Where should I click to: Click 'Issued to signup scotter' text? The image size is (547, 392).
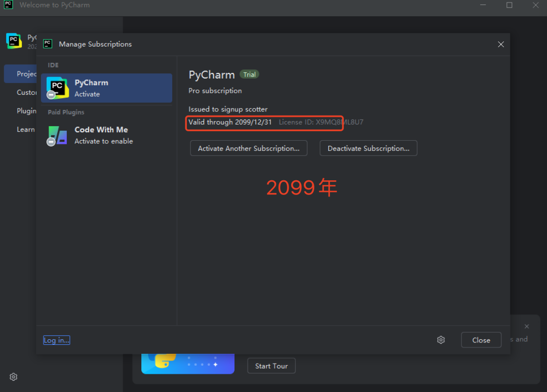(x=228, y=109)
